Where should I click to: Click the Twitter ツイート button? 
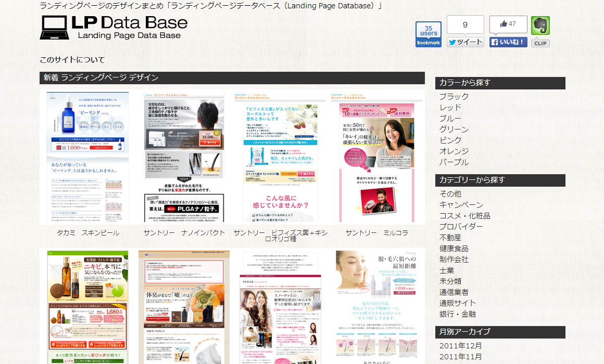[x=465, y=42]
